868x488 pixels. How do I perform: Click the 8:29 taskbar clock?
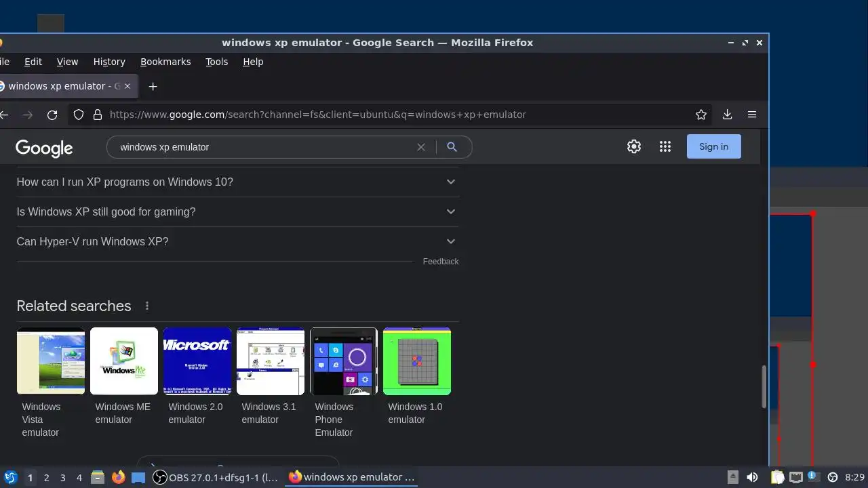(x=854, y=478)
